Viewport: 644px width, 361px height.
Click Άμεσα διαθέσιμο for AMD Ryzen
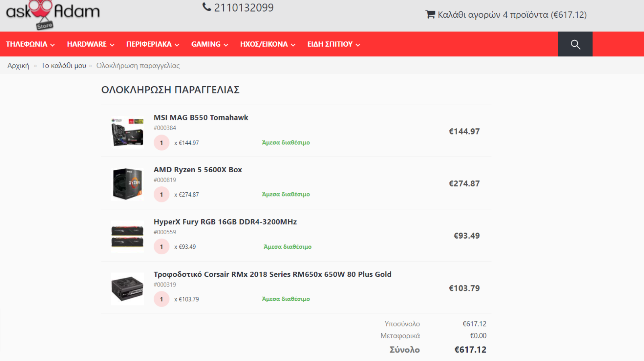click(x=286, y=194)
